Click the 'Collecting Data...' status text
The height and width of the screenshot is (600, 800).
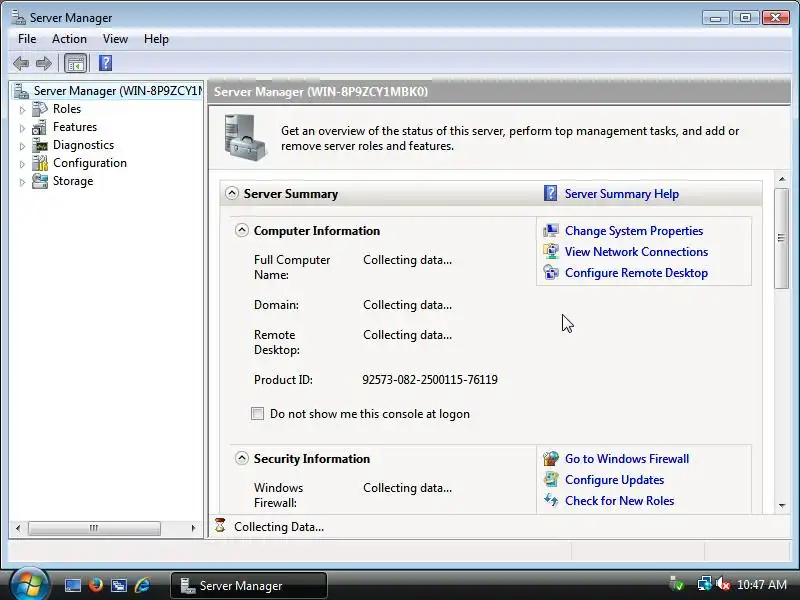279,527
